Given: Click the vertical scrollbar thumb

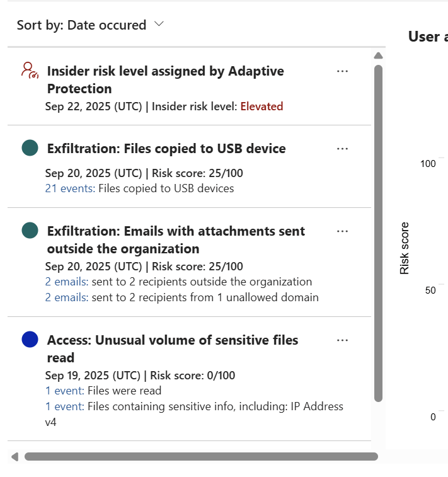Looking at the screenshot, I should pyautogui.click(x=378, y=233).
